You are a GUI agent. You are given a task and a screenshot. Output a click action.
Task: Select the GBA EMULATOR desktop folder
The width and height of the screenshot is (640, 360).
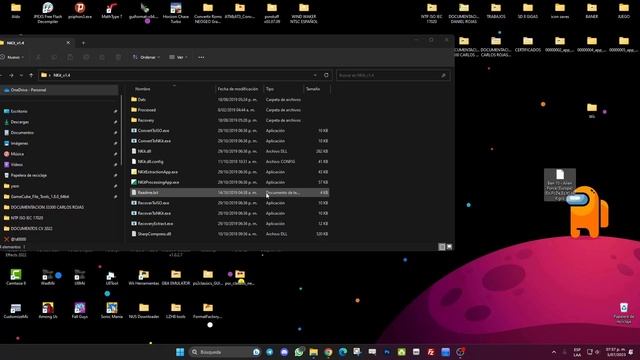(x=176, y=277)
